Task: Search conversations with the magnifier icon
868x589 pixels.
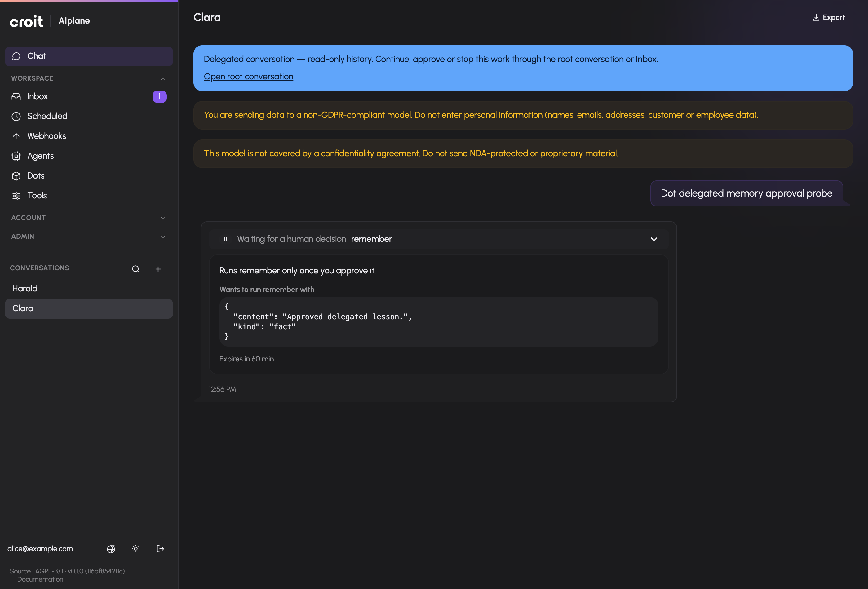Action: coord(135,269)
